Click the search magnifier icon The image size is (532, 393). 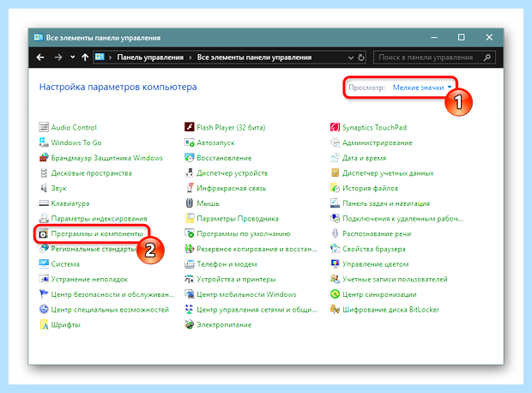pos(487,57)
